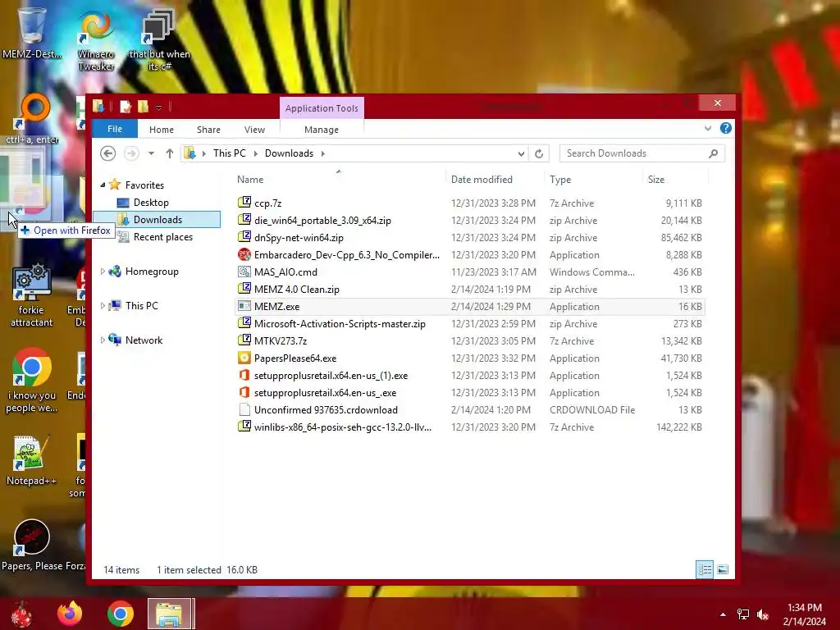
Task: Select the ccp.7z file
Action: (470, 203)
